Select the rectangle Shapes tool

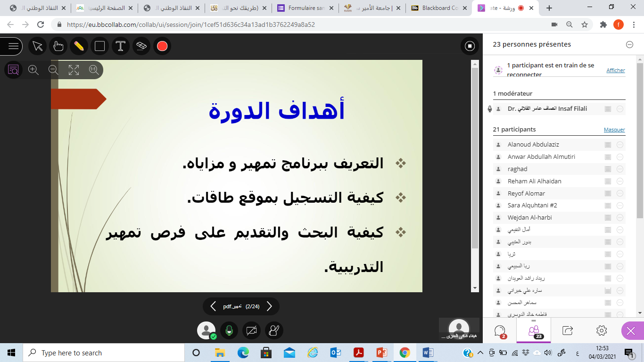click(x=99, y=46)
